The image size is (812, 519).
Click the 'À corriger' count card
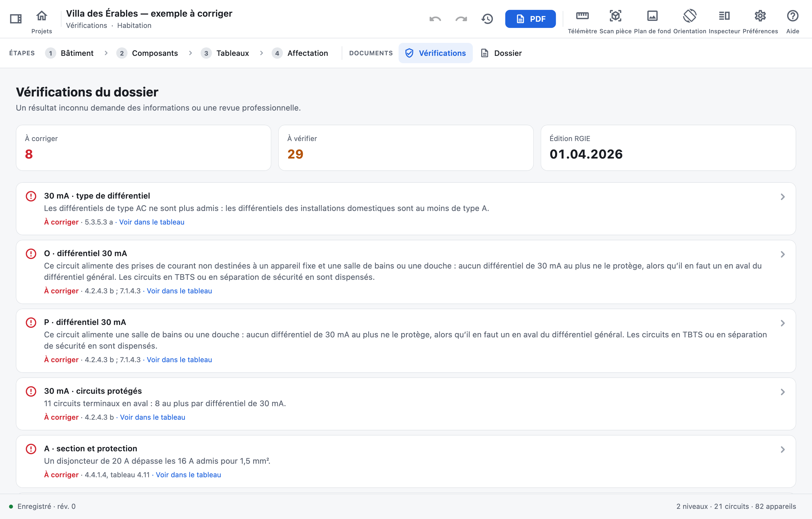[144, 148]
